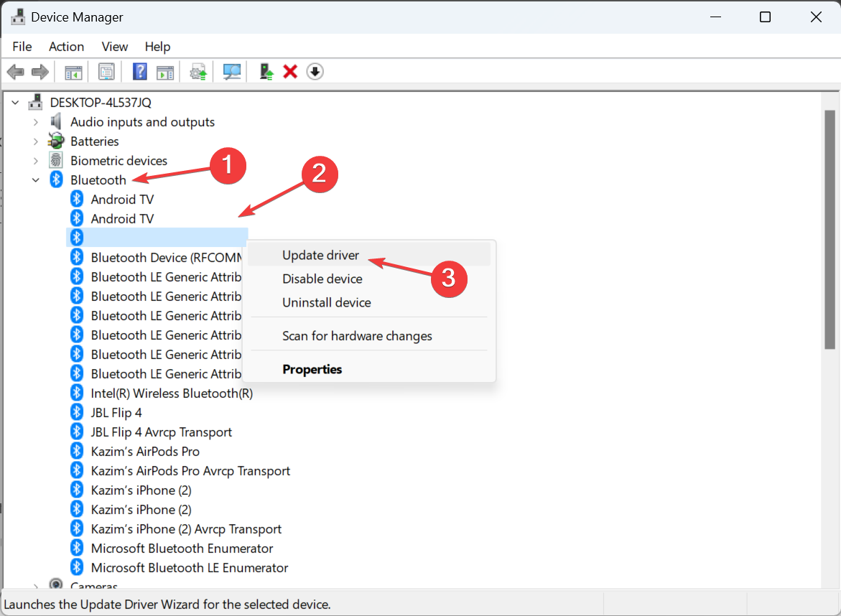Select the Bluetooth Device (RFCOMM) entry
Image resolution: width=841 pixels, height=616 pixels.
[167, 257]
